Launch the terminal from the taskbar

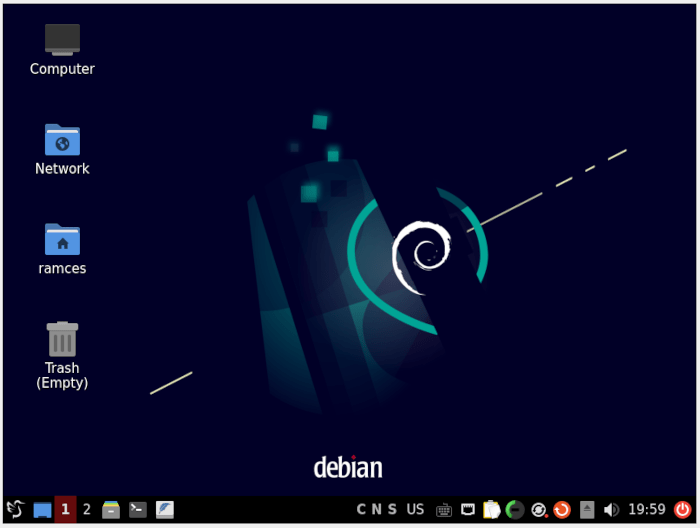pyautogui.click(x=138, y=510)
